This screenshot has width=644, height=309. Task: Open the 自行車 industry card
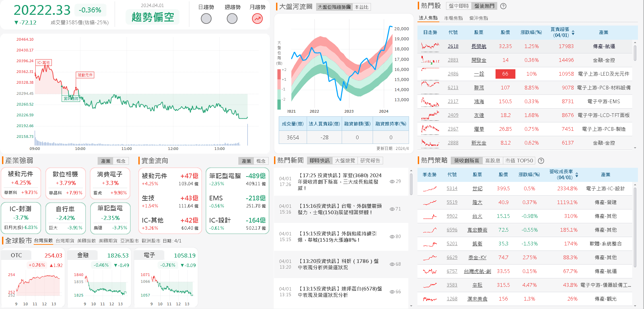coord(65,218)
